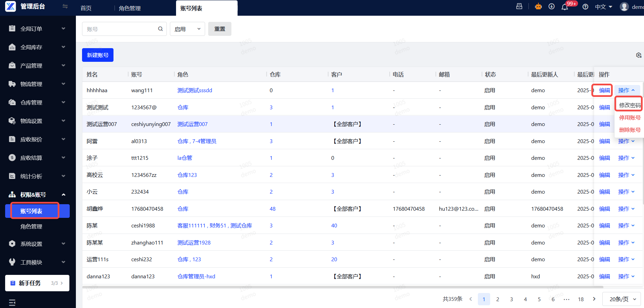
Task: Open the 中文 language dropdown
Action: (x=603, y=7)
